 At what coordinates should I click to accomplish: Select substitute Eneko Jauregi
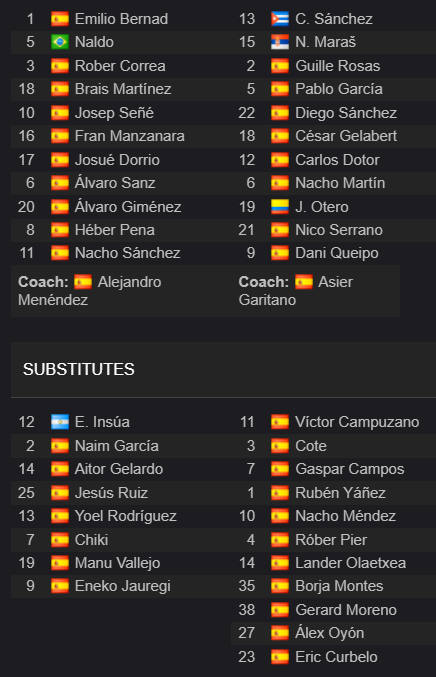tap(123, 586)
